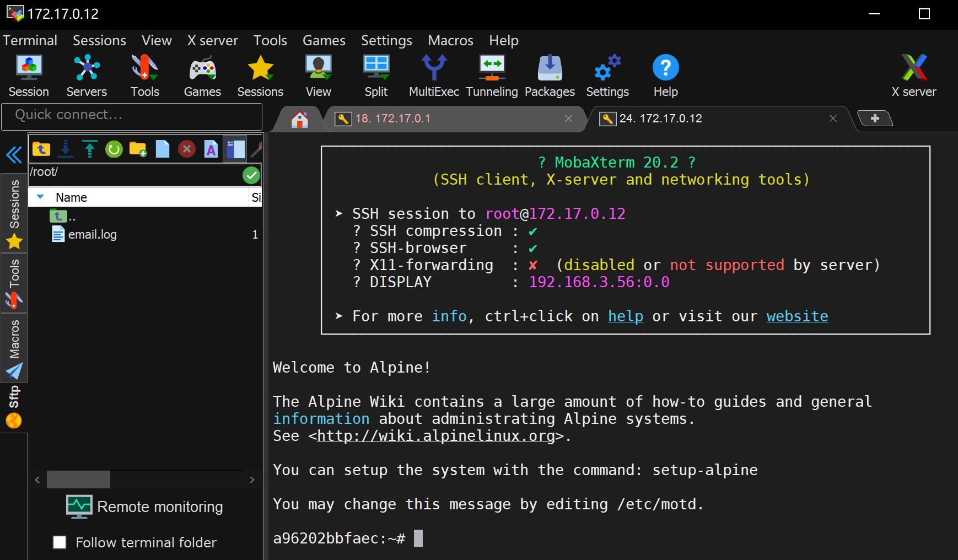The width and height of the screenshot is (958, 560).
Task: Create a new folder in SFTP browser
Action: coord(138,149)
